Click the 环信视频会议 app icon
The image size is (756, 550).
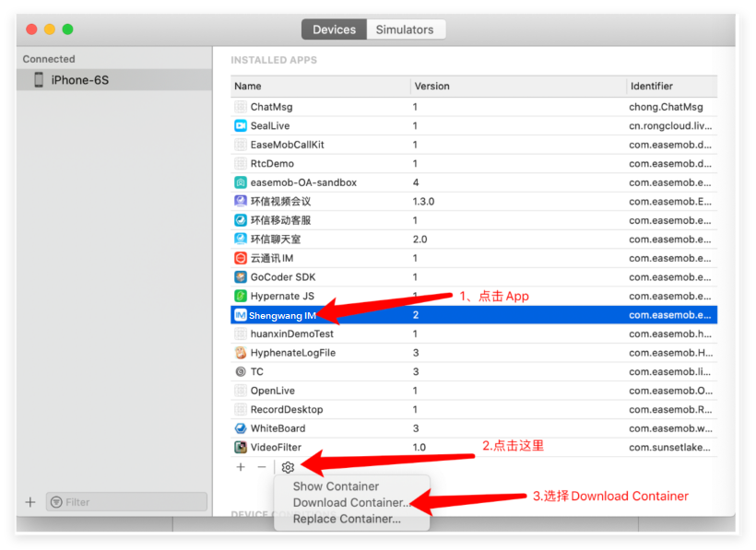point(240,202)
